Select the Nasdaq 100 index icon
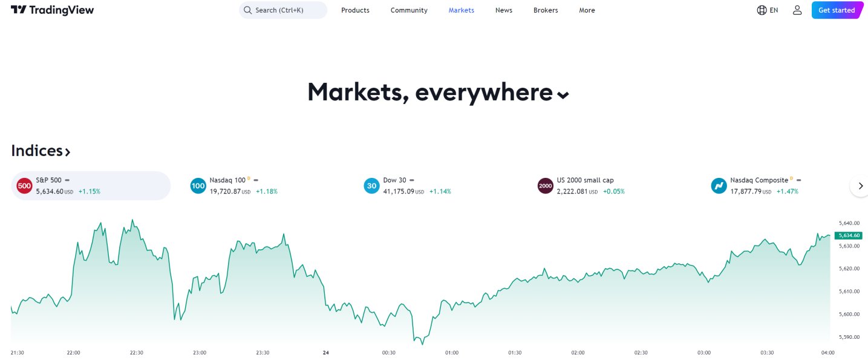 [x=198, y=186]
